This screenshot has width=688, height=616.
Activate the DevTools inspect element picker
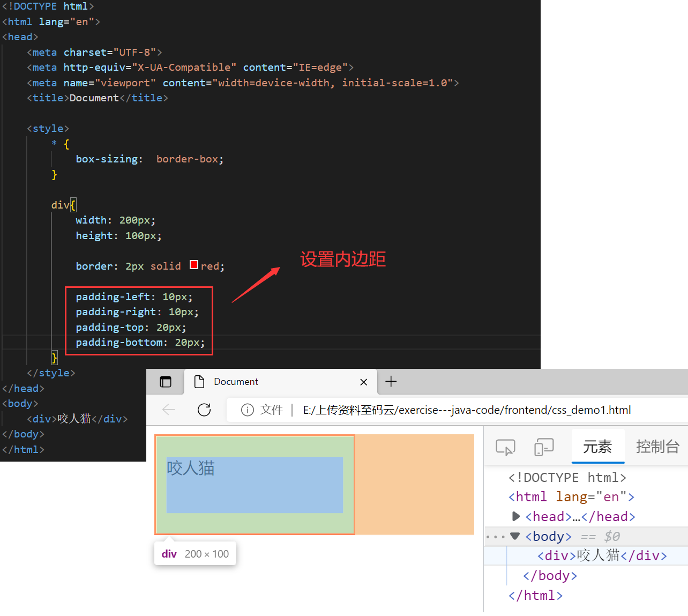505,447
